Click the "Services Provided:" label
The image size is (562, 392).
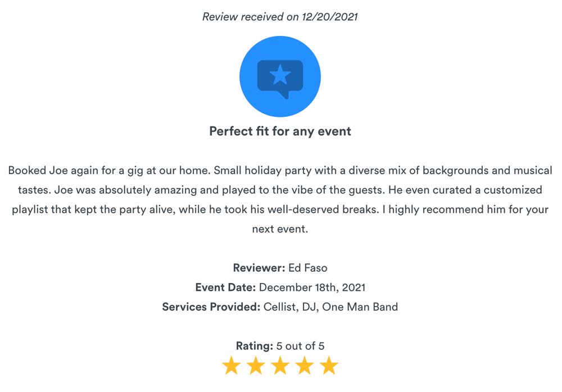click(211, 307)
